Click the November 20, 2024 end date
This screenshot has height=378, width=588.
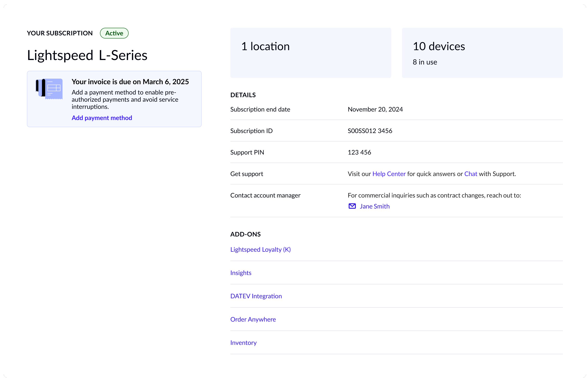[375, 109]
